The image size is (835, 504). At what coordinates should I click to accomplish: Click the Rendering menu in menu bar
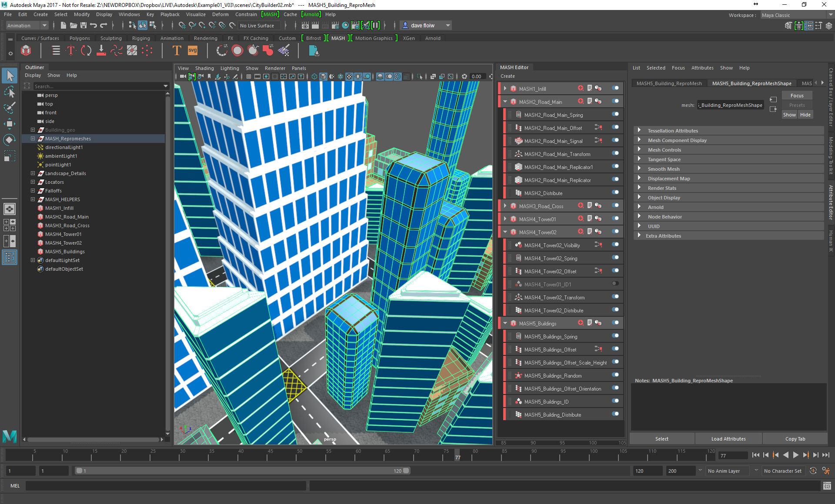point(206,37)
